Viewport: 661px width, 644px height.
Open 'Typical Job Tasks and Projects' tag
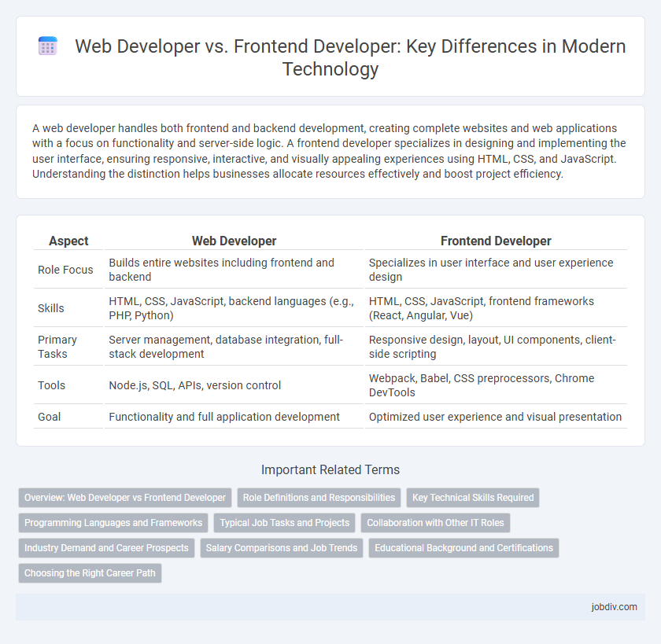pyautogui.click(x=285, y=523)
